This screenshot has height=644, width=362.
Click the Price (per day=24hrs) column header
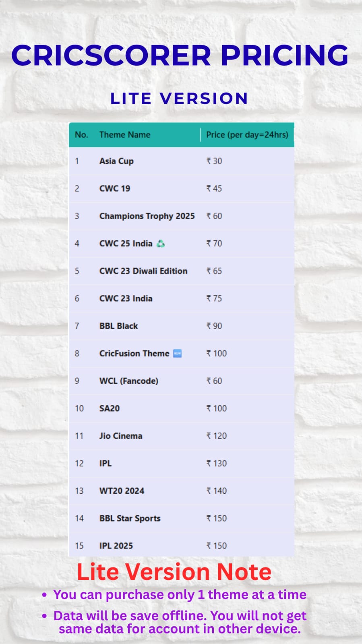click(x=247, y=135)
